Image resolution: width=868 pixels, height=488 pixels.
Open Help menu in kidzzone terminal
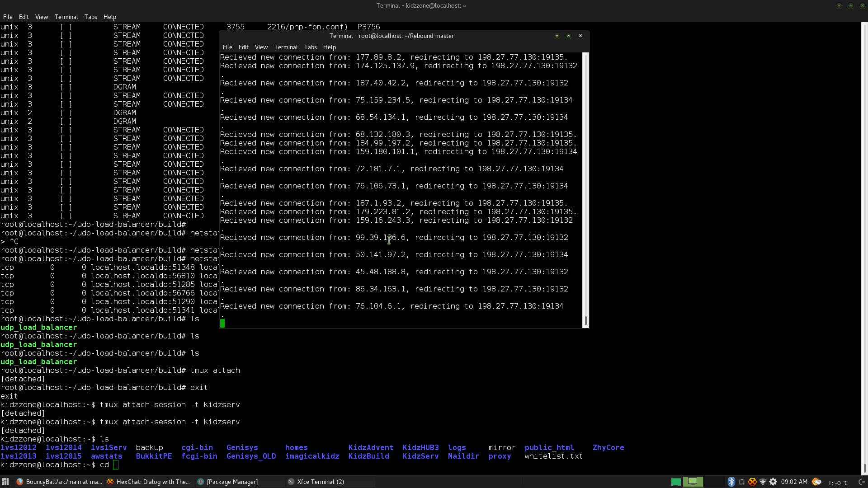click(x=110, y=17)
